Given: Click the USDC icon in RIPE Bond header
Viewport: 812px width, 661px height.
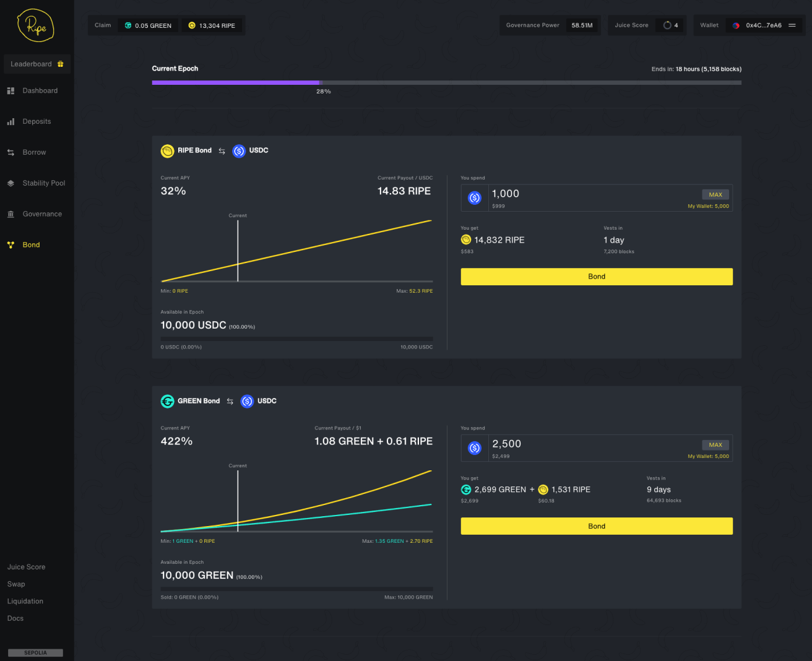Looking at the screenshot, I should point(239,151).
